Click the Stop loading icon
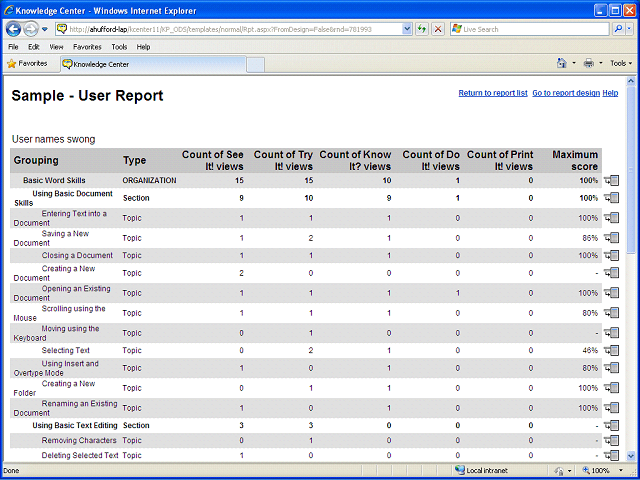This screenshot has width=640, height=480. (x=438, y=29)
